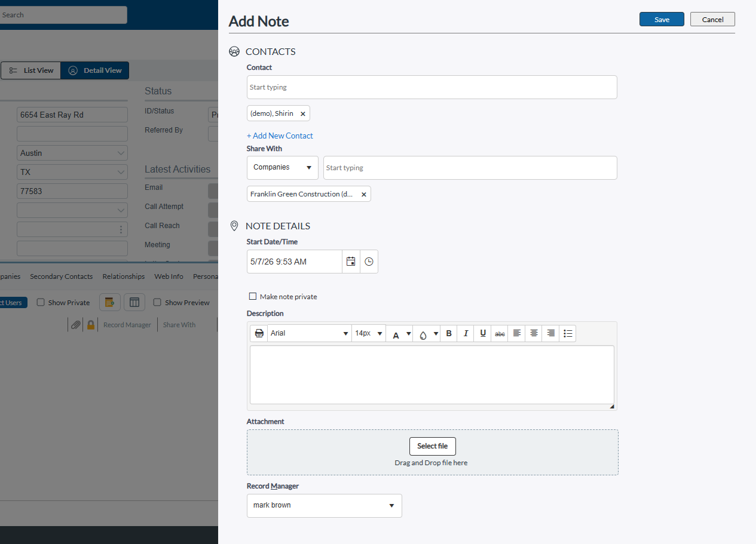Align description text left

coord(517,333)
